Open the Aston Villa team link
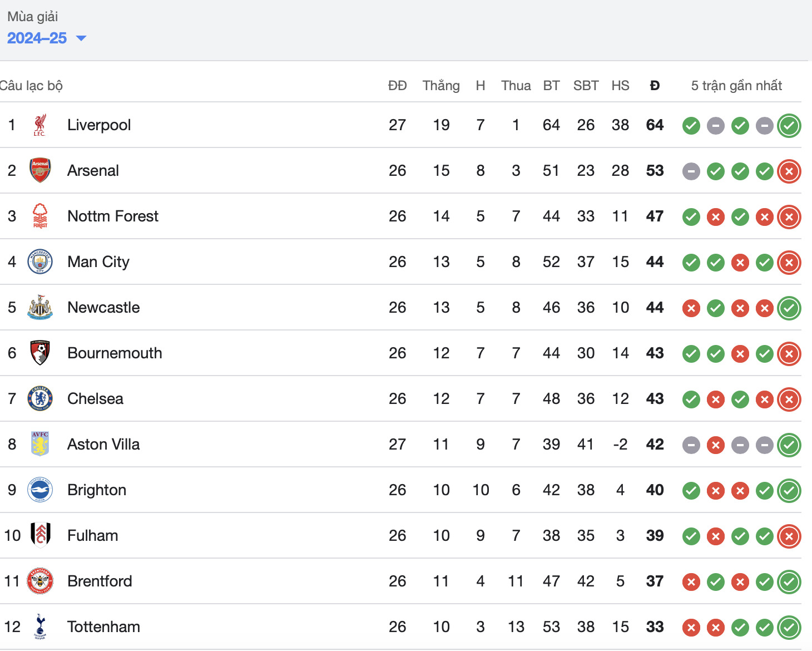The height and width of the screenshot is (651, 812). coord(103,444)
